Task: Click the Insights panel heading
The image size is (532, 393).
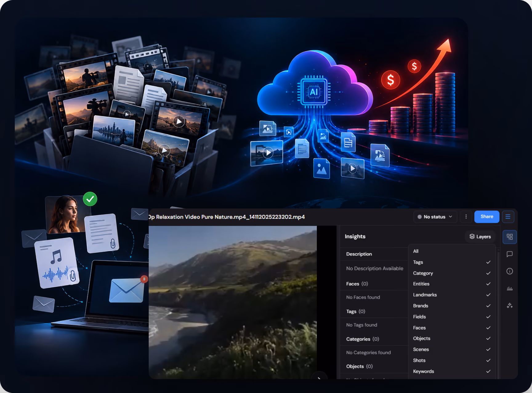Action: tap(355, 236)
